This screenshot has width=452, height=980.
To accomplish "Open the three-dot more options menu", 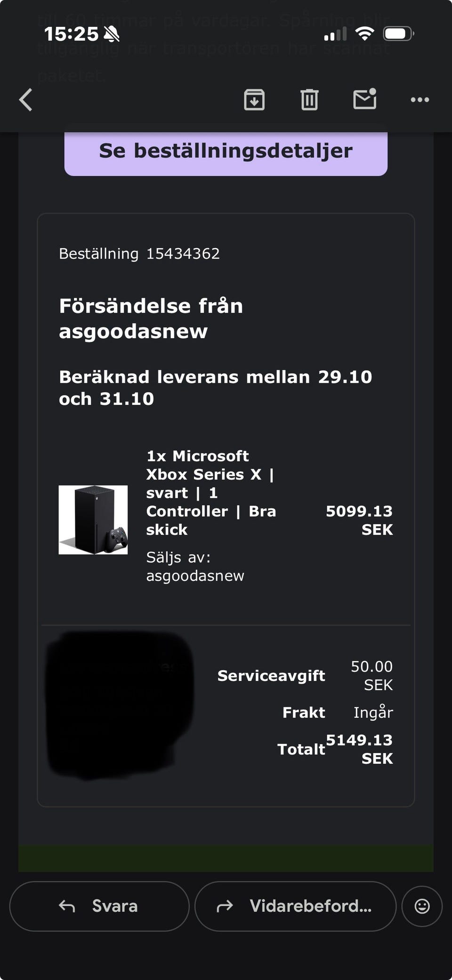I will pyautogui.click(x=420, y=100).
